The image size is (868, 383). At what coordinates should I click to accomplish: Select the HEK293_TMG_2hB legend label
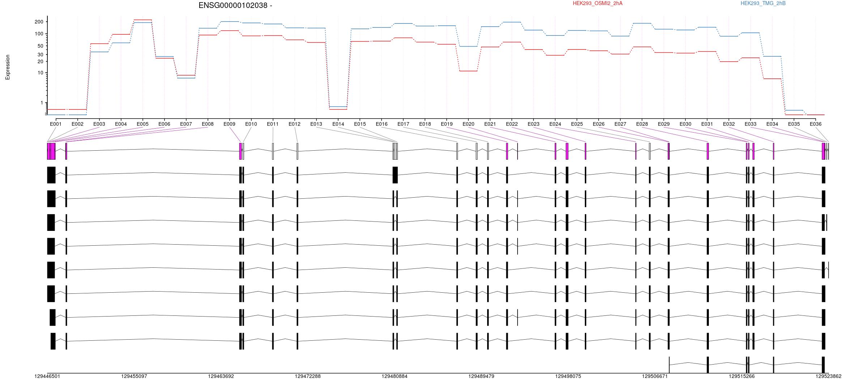coord(763,3)
